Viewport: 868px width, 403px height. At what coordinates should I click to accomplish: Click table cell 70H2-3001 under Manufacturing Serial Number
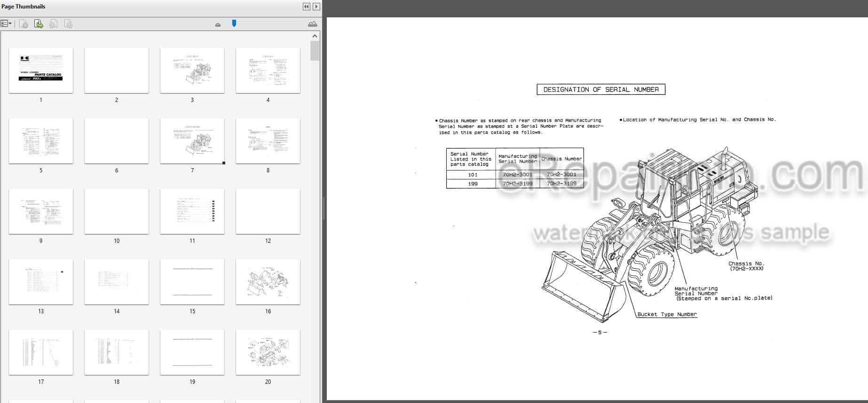tap(518, 175)
